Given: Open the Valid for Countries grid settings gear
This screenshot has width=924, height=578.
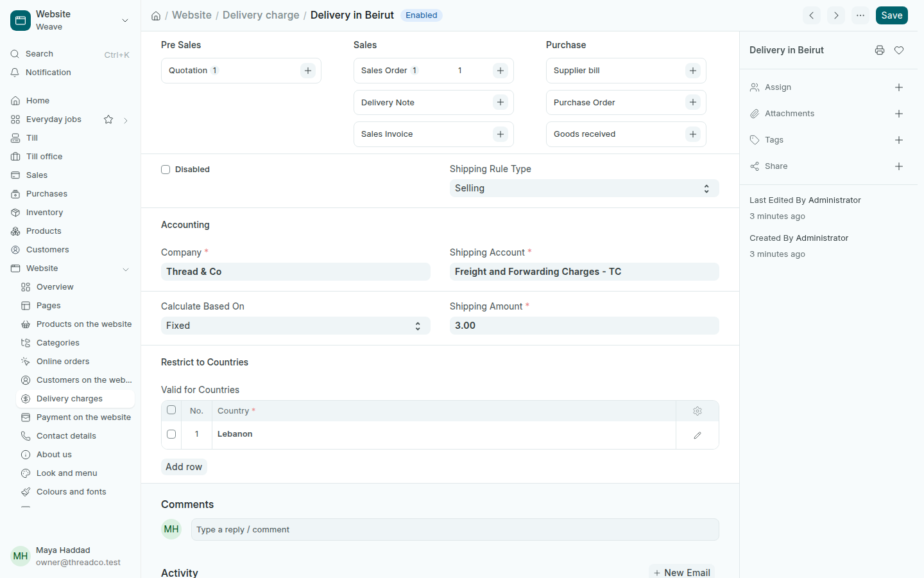Looking at the screenshot, I should coord(697,411).
